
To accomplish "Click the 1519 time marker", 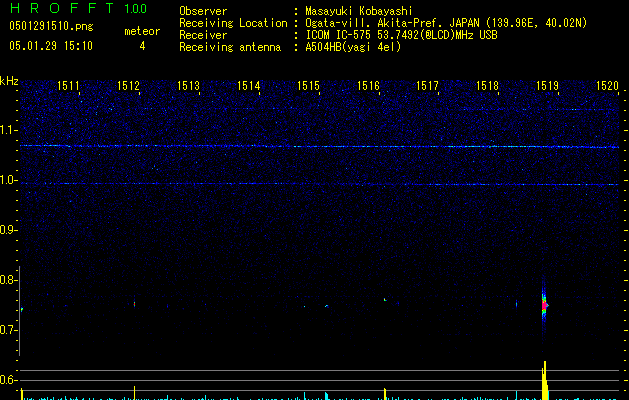I will pyautogui.click(x=547, y=87).
